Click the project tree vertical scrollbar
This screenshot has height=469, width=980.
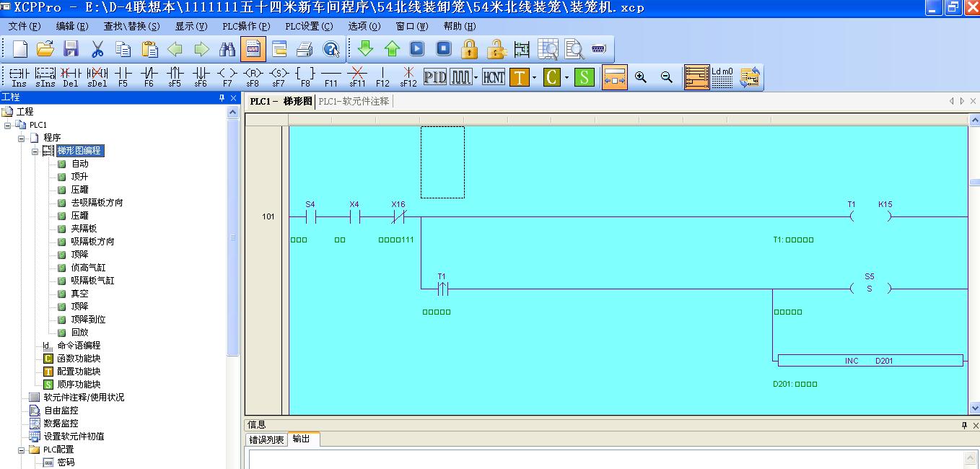click(x=232, y=238)
